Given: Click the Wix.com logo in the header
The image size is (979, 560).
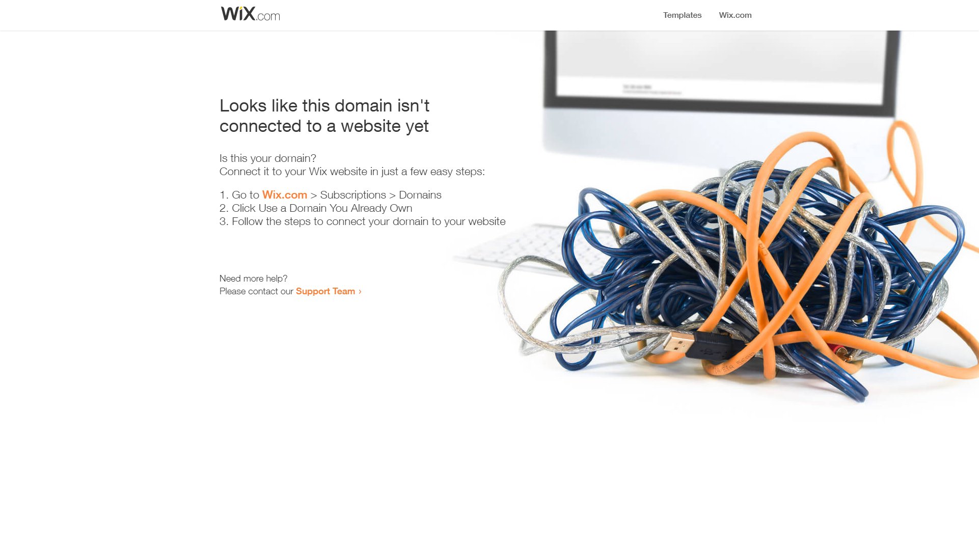Looking at the screenshot, I should tap(250, 14).
